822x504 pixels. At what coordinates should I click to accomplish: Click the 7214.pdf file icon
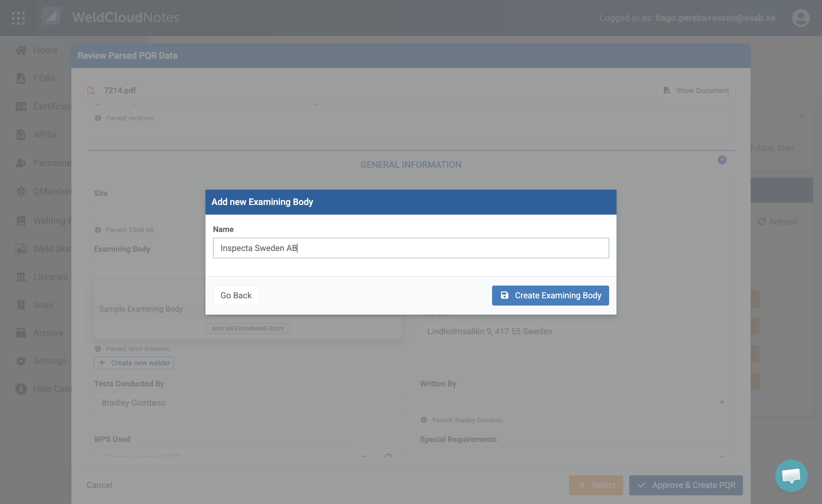(x=91, y=90)
